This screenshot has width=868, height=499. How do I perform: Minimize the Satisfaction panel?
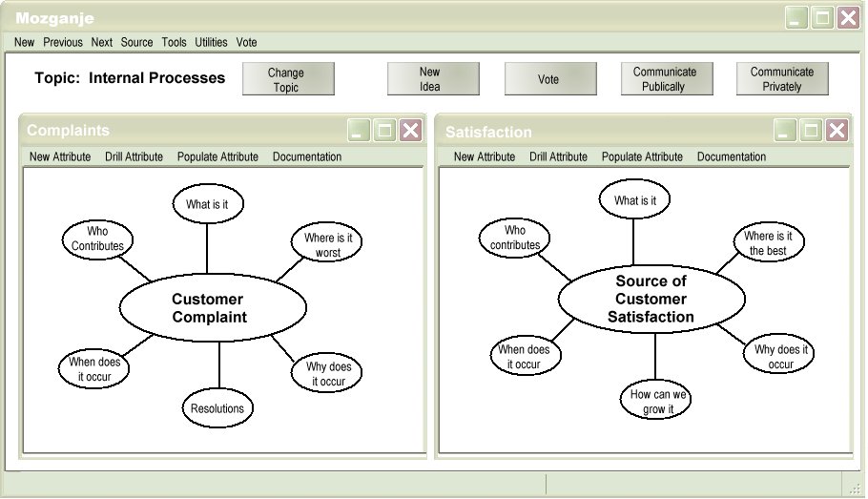click(x=784, y=131)
